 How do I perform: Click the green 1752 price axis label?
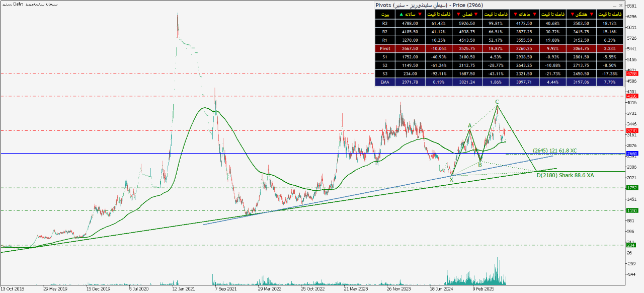[x=632, y=188]
